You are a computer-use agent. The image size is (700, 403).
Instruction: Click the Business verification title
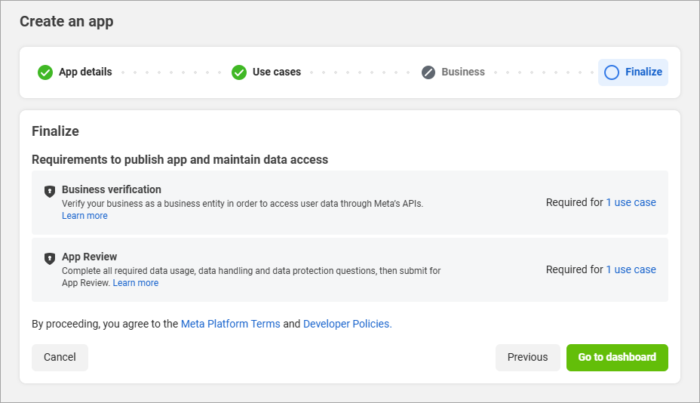[x=111, y=189]
